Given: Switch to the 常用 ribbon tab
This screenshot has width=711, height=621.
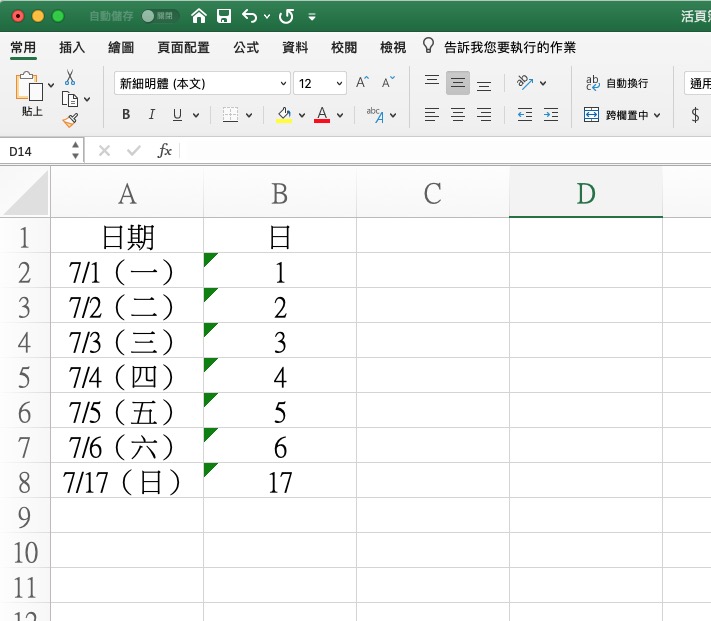Looking at the screenshot, I should click(23, 47).
